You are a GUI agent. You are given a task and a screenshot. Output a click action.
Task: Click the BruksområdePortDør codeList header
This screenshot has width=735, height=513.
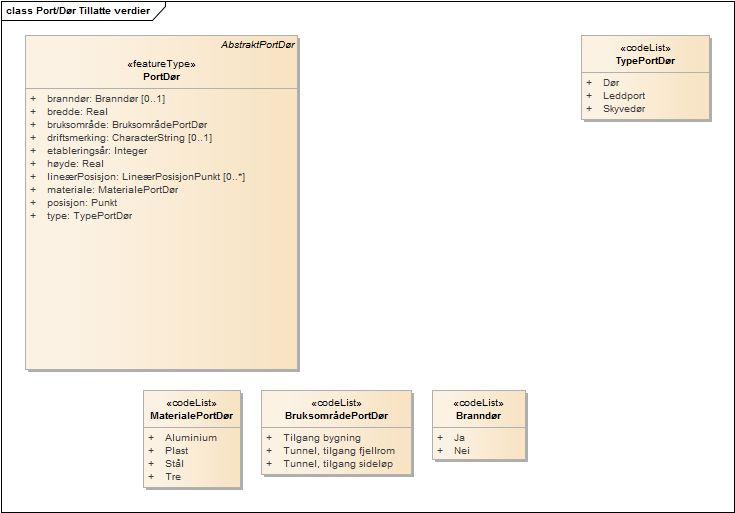coord(336,415)
